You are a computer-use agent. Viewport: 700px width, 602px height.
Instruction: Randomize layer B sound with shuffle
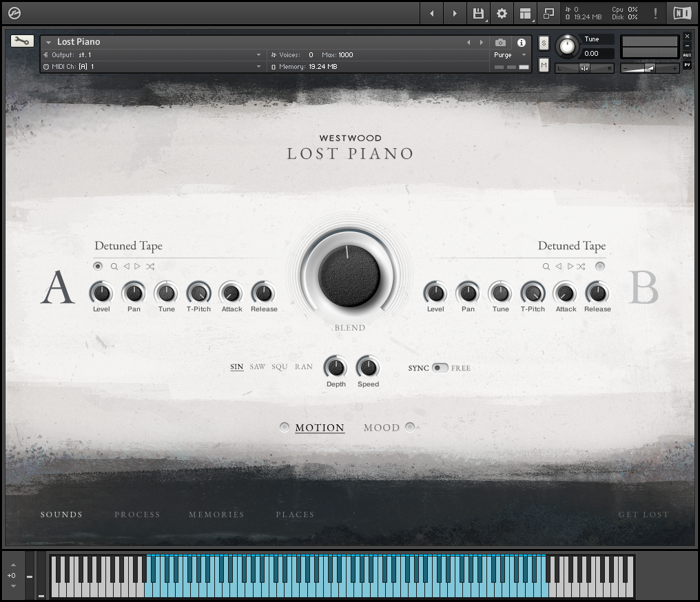pyautogui.click(x=581, y=267)
